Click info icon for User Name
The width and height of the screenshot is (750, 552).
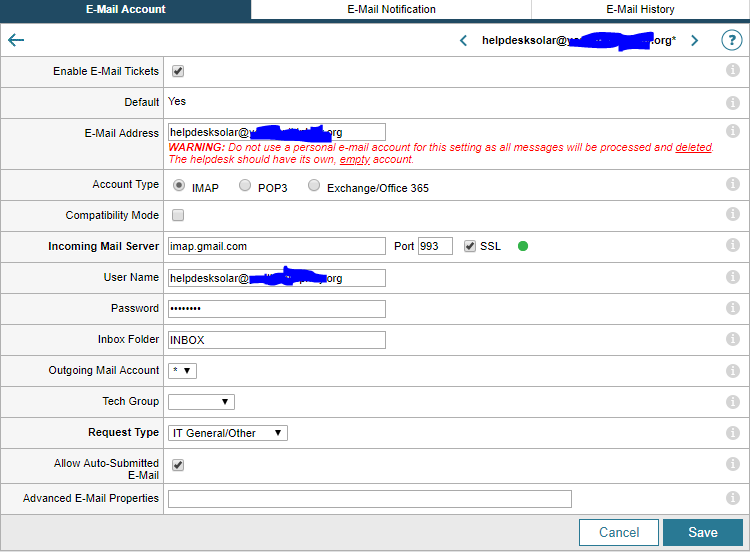pos(733,277)
